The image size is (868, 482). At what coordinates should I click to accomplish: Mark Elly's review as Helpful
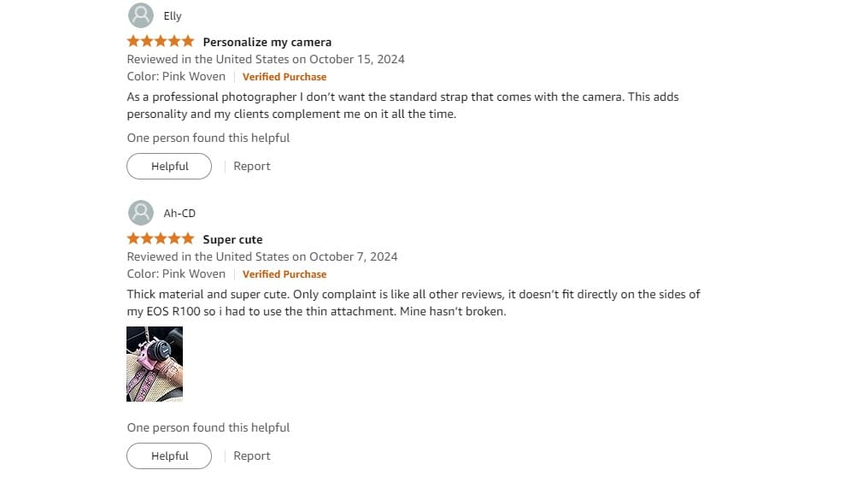(169, 166)
